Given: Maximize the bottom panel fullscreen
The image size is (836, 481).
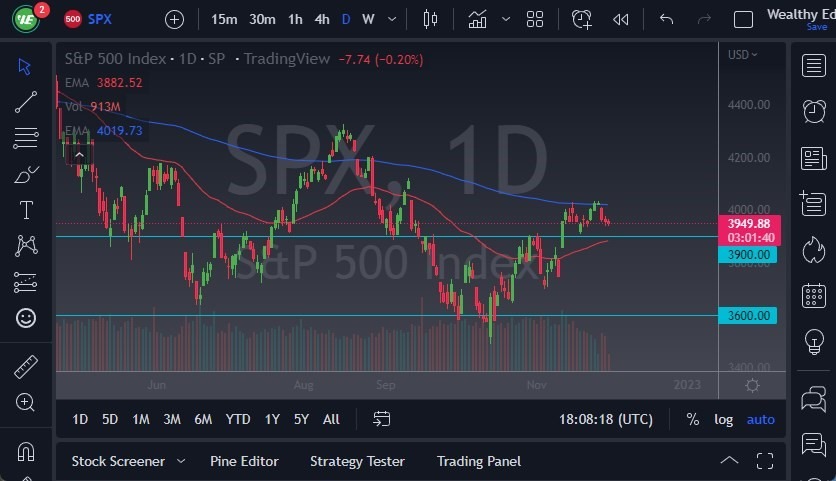Looking at the screenshot, I should (765, 461).
